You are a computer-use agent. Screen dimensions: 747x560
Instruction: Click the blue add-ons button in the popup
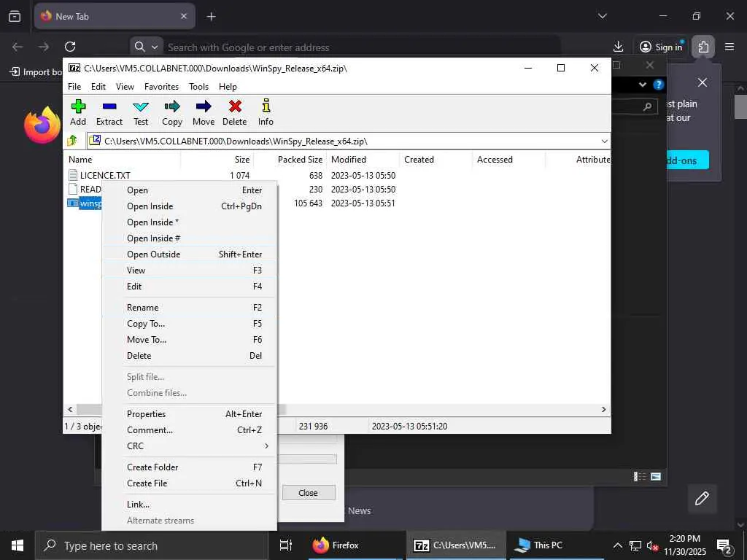point(687,160)
